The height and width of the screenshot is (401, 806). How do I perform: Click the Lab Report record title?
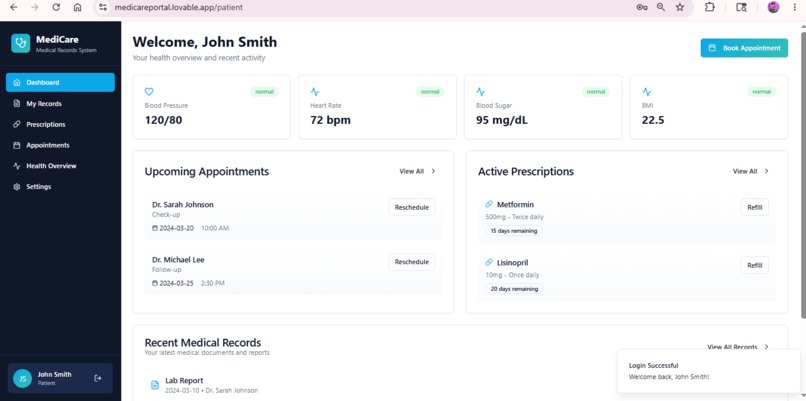tap(184, 380)
